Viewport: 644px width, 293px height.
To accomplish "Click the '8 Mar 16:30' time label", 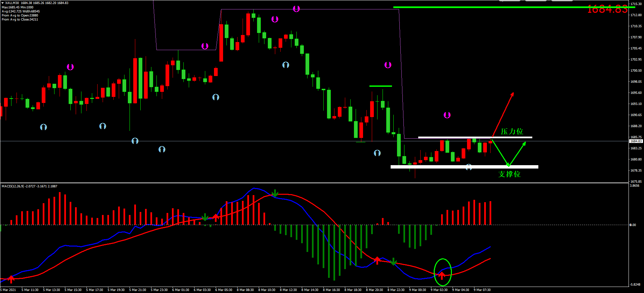I will (331, 290).
